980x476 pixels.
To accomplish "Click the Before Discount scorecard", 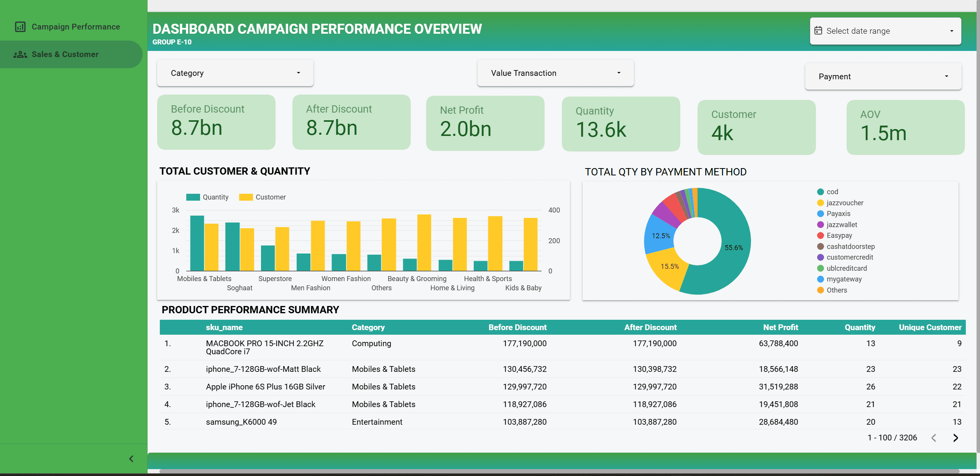I will [216, 122].
